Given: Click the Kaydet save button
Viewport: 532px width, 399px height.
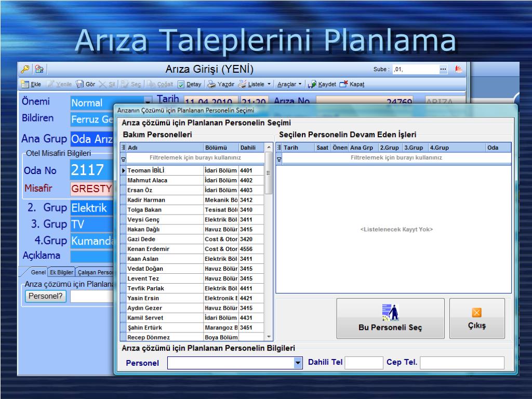Looking at the screenshot, I should tap(322, 84).
